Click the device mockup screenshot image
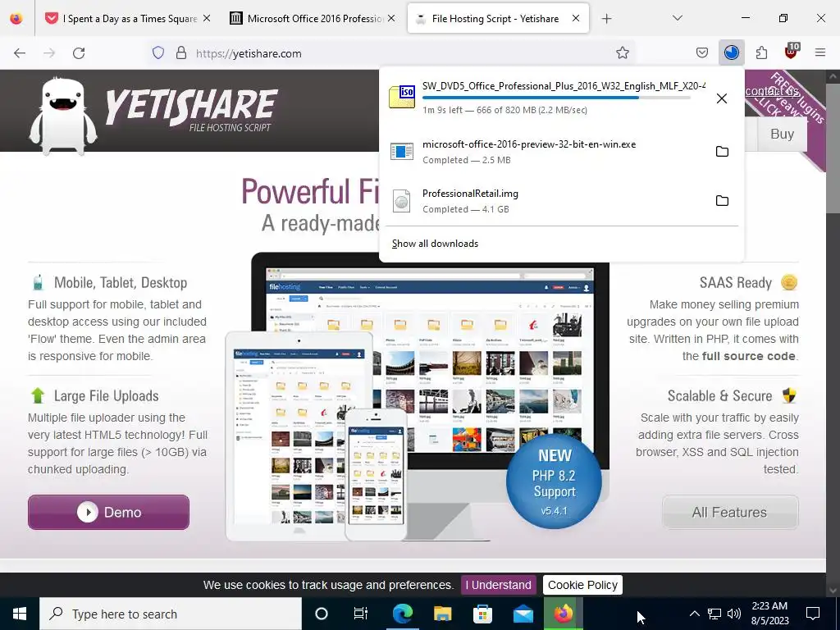This screenshot has width=840, height=630. pyautogui.click(x=418, y=396)
